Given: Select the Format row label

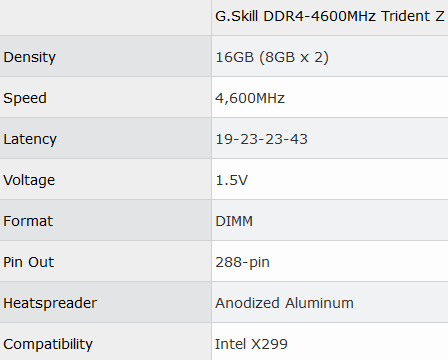Looking at the screenshot, I should click(x=28, y=221).
